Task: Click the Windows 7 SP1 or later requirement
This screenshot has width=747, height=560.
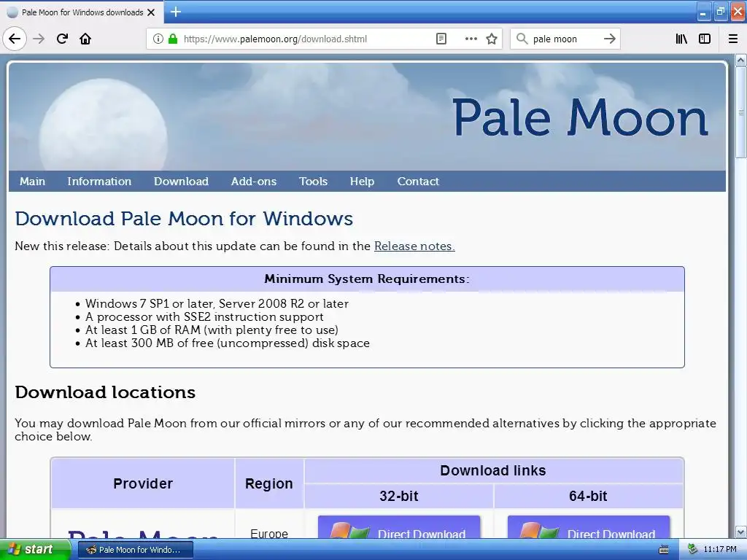Action: click(217, 303)
